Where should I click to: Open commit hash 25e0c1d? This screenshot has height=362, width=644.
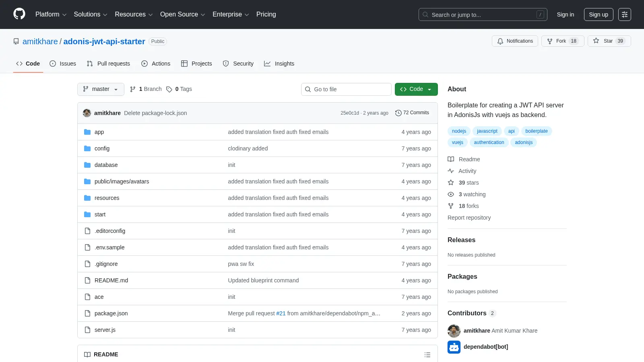coord(350,113)
